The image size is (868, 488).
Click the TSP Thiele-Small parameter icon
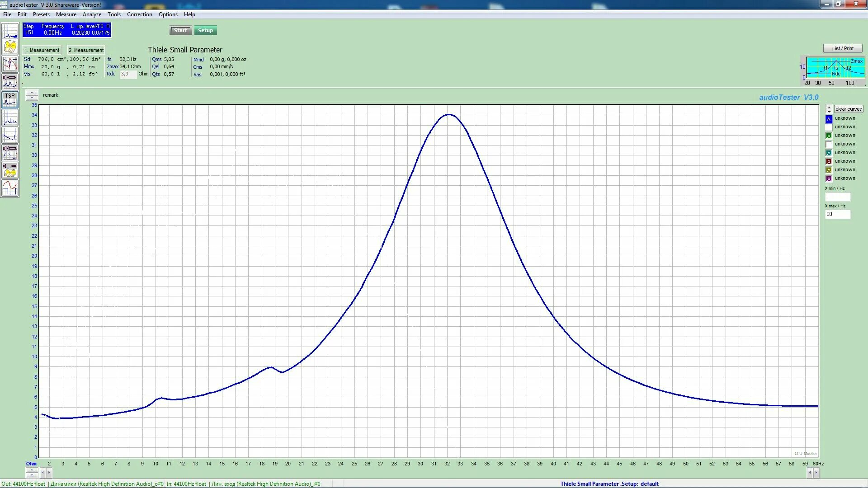(x=9, y=99)
